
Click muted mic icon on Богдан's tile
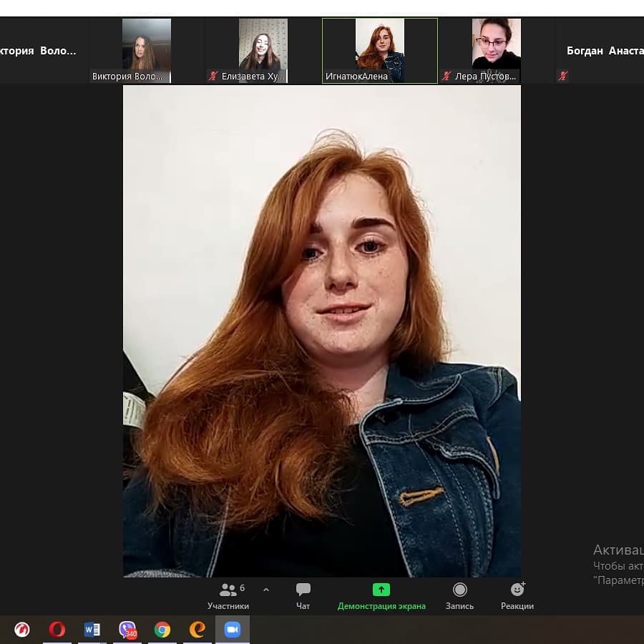click(563, 76)
